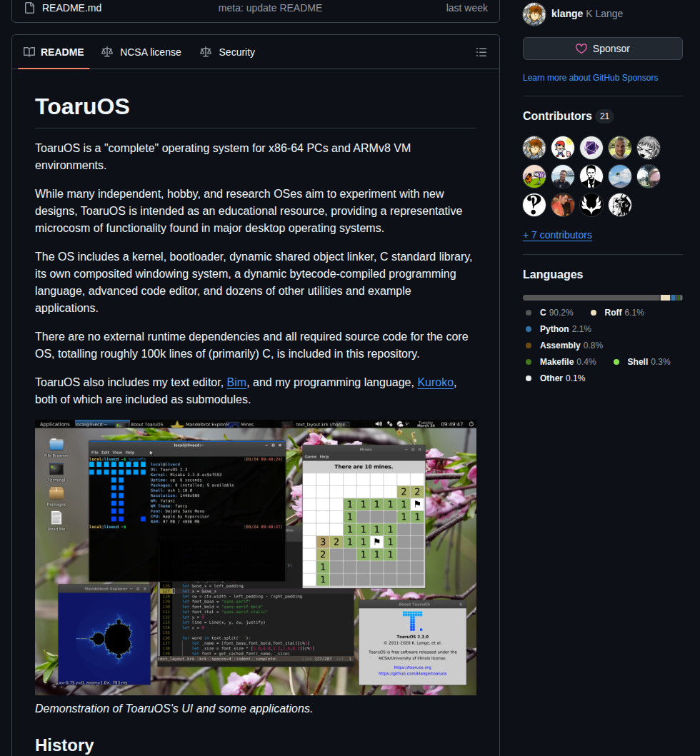Open the Makefile 0.4% language link
Viewport: 700px width, 756px height.
click(x=561, y=362)
